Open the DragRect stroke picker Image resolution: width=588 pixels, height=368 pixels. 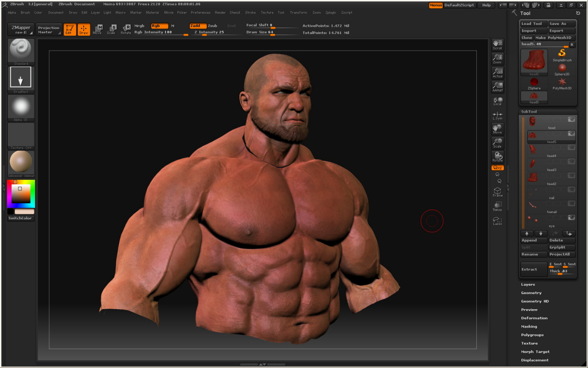[x=21, y=80]
